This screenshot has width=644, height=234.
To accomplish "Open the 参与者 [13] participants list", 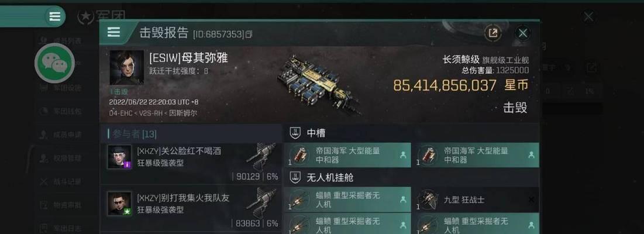I will click(132, 134).
